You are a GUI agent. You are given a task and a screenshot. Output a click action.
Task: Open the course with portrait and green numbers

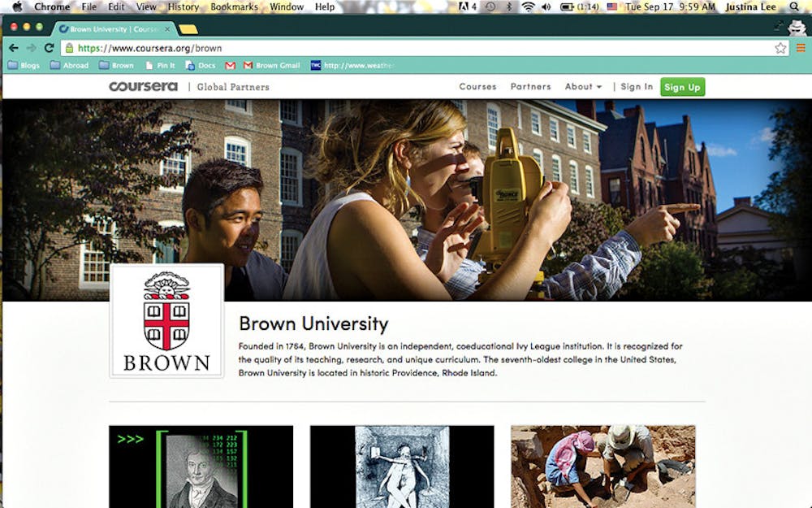201,467
